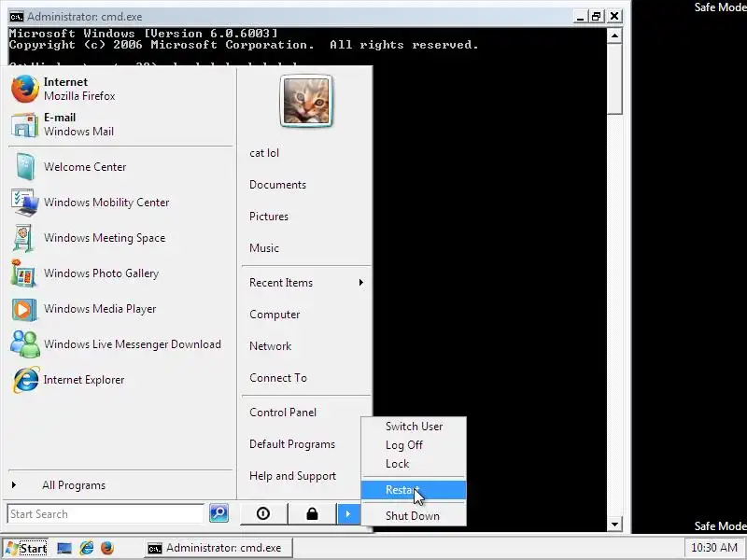The height and width of the screenshot is (560, 747).
Task: Open Help and Support
Action: click(x=292, y=476)
